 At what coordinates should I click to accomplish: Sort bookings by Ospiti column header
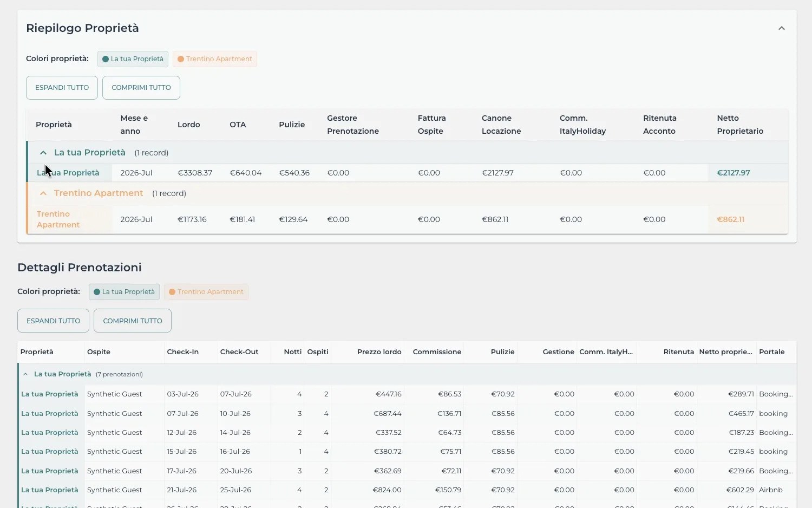318,352
